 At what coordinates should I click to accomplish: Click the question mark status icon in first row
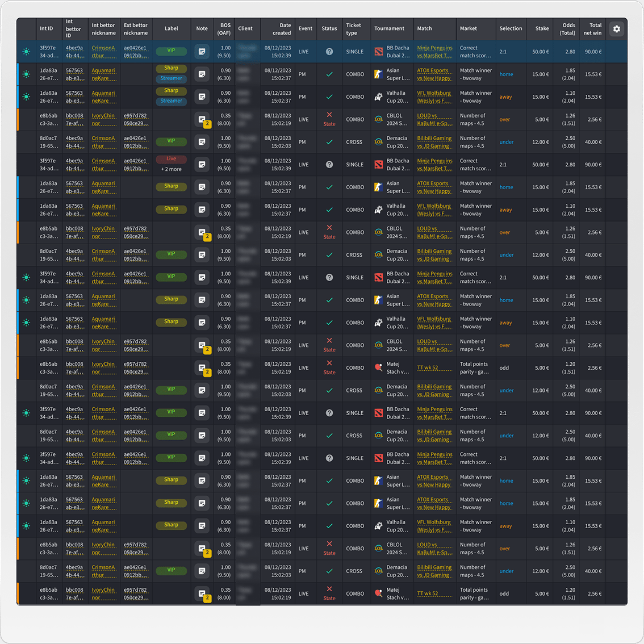(329, 52)
